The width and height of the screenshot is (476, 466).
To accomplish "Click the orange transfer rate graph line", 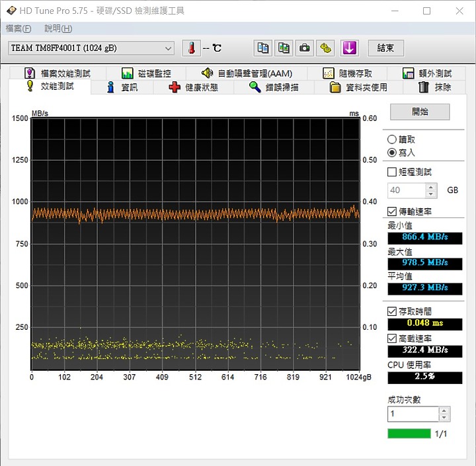I will pyautogui.click(x=194, y=214).
